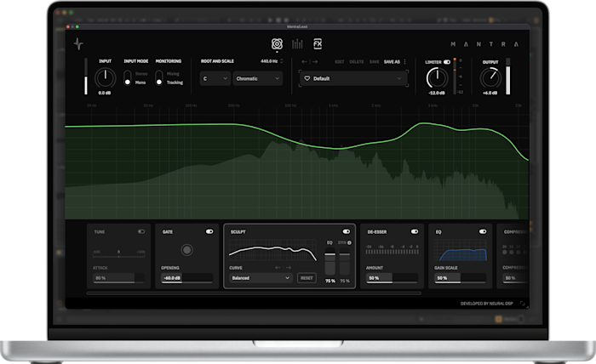
Task: Open the Chromatic scale dropdown
Action: 257,78
